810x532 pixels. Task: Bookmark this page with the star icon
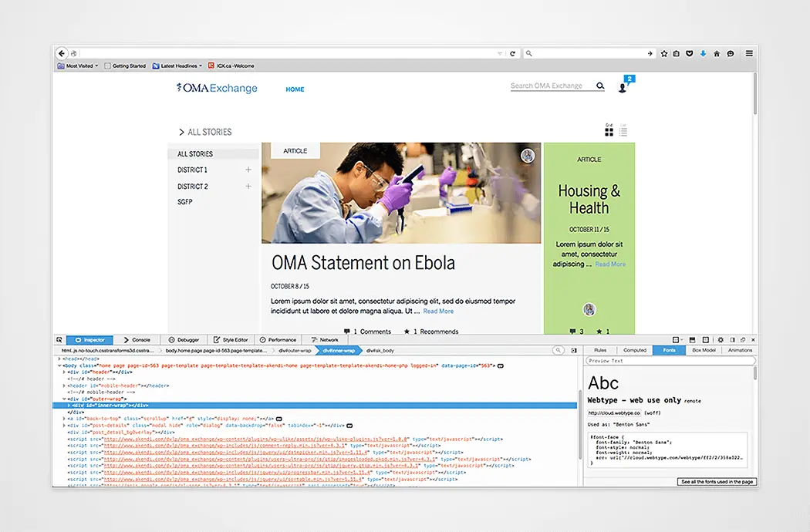click(664, 53)
